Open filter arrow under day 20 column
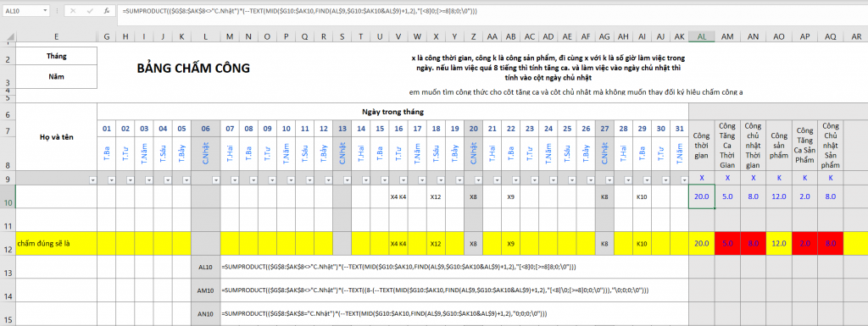Viewport: 868px width, 326px height. (478, 180)
